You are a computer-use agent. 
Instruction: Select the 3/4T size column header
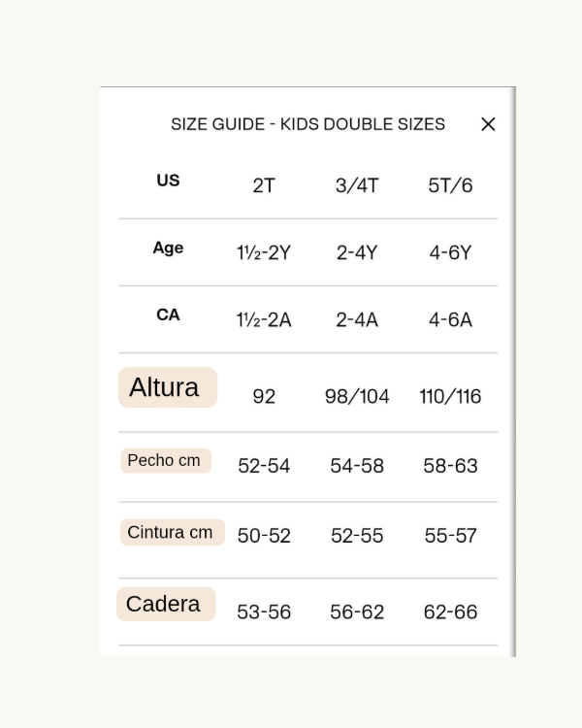357,185
